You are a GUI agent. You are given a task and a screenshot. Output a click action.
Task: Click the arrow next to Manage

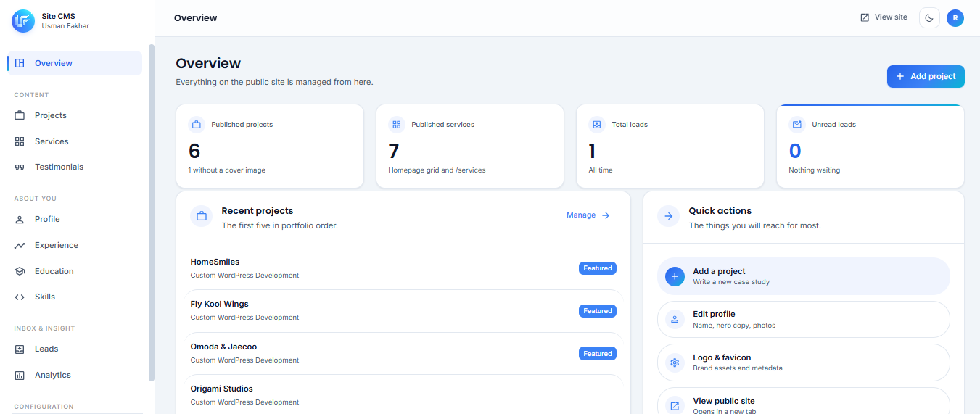pos(606,215)
